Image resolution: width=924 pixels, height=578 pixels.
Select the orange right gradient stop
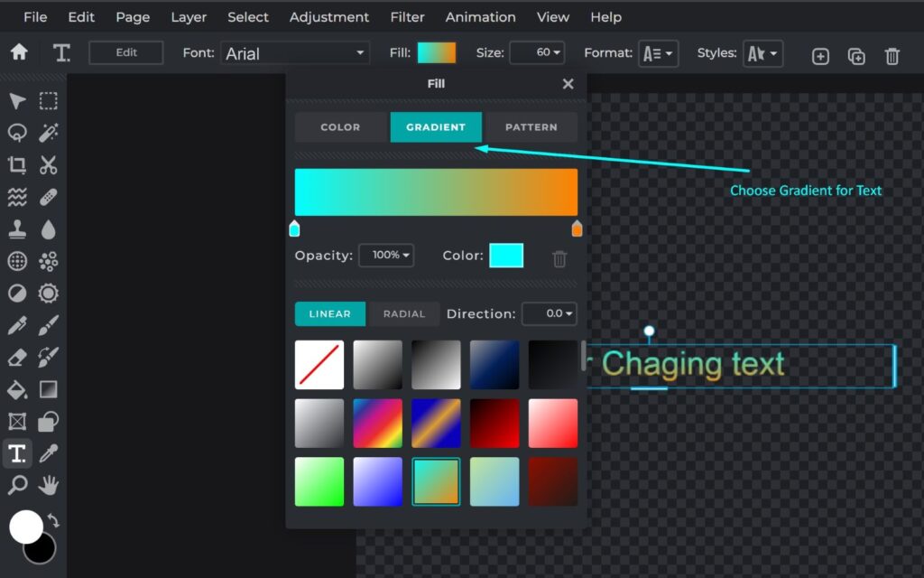[577, 228]
